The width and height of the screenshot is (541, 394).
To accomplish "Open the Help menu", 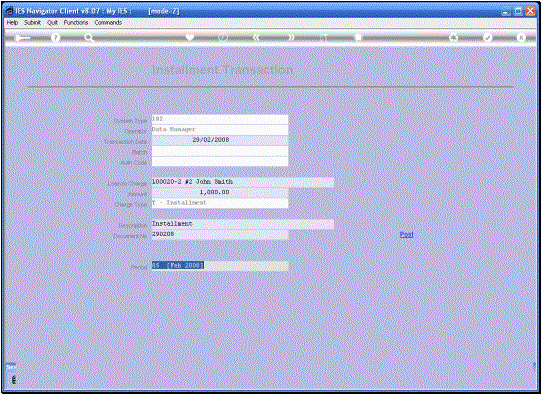I will (x=12, y=22).
